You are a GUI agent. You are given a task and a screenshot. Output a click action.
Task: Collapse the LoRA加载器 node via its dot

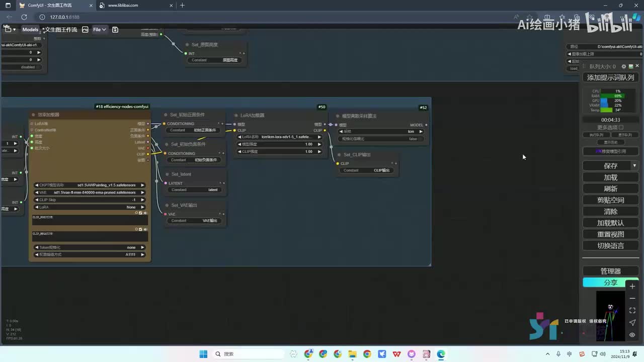point(237,115)
